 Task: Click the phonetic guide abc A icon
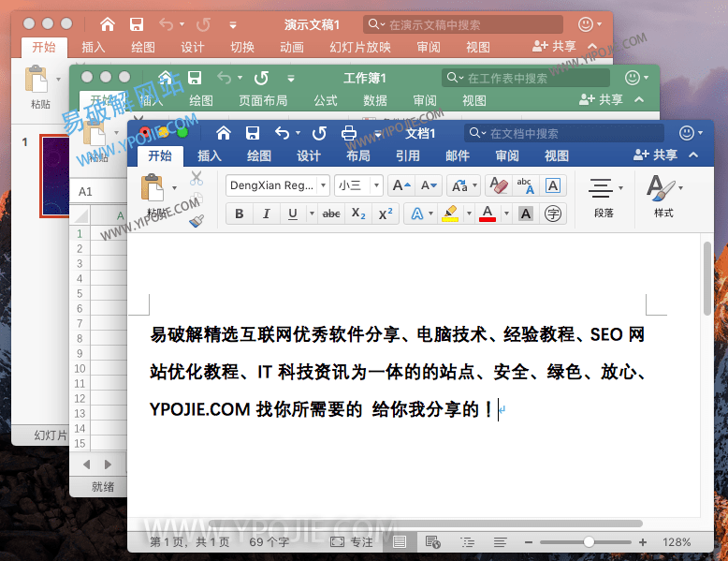pos(526,185)
